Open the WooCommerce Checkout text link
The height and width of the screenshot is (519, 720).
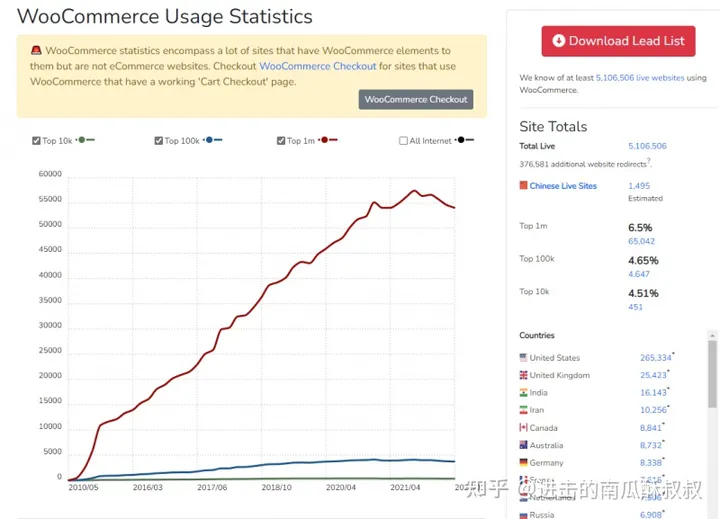tap(317, 66)
